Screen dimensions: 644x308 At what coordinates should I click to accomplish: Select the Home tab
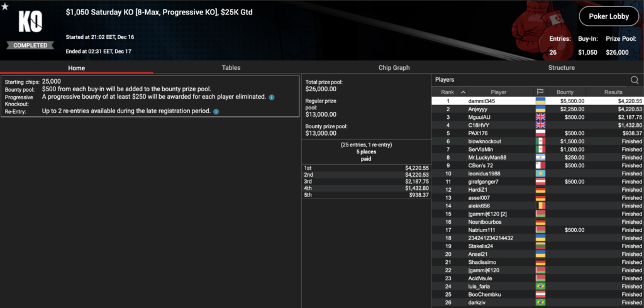click(76, 67)
